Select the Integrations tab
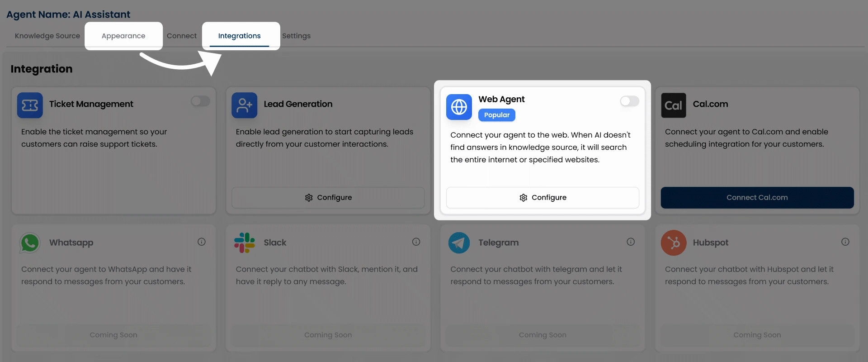 tap(240, 36)
